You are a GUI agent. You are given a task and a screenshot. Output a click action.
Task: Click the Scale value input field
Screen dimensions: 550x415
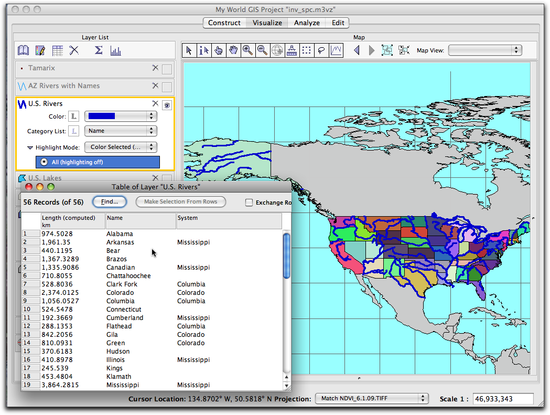[503, 399]
